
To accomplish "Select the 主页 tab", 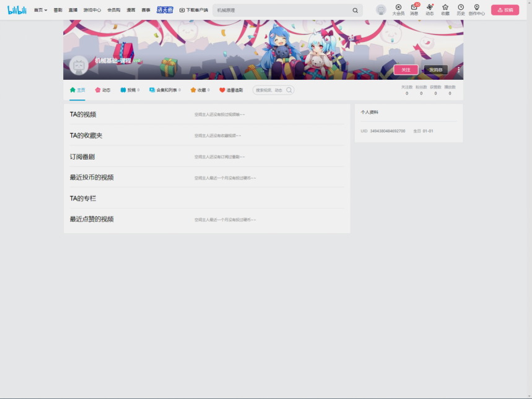I will pyautogui.click(x=77, y=90).
